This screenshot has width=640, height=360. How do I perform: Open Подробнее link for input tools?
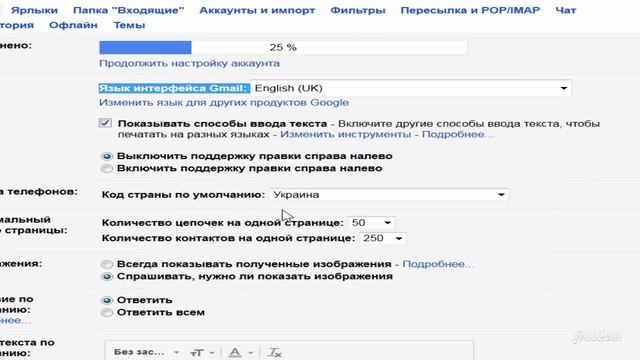[x=458, y=134]
